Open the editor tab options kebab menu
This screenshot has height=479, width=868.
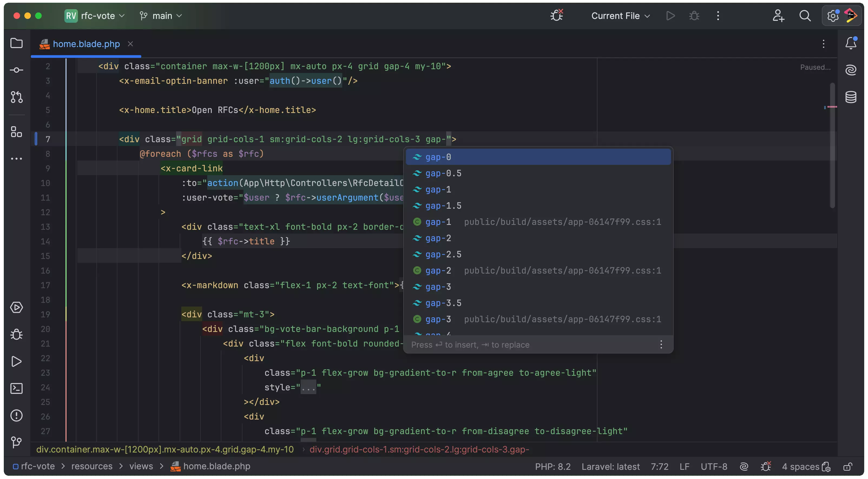824,44
